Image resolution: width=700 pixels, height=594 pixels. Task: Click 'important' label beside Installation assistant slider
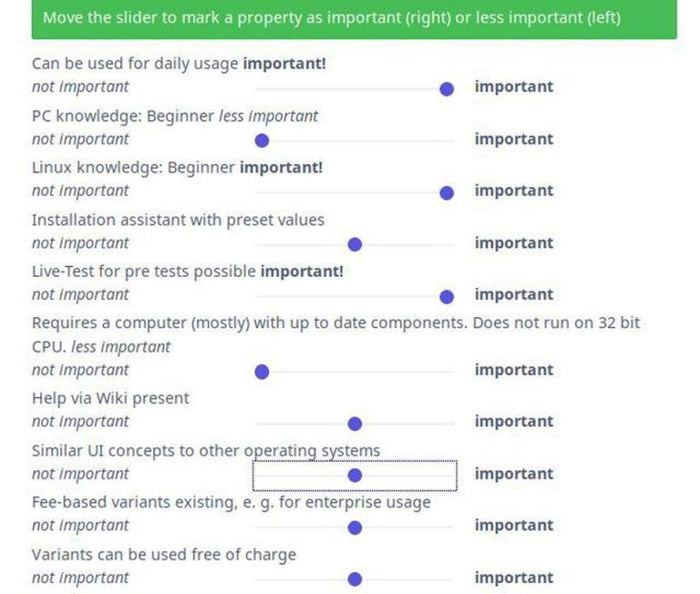pos(513,243)
